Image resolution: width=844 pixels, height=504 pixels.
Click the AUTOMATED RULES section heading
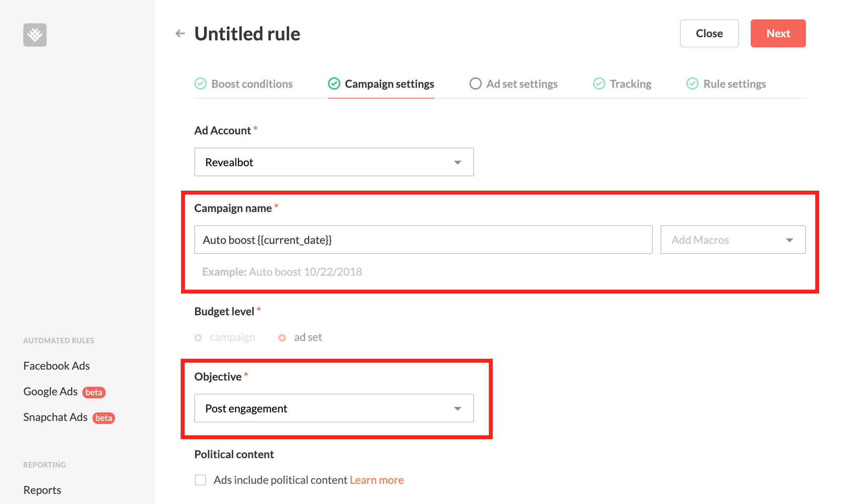pos(59,341)
